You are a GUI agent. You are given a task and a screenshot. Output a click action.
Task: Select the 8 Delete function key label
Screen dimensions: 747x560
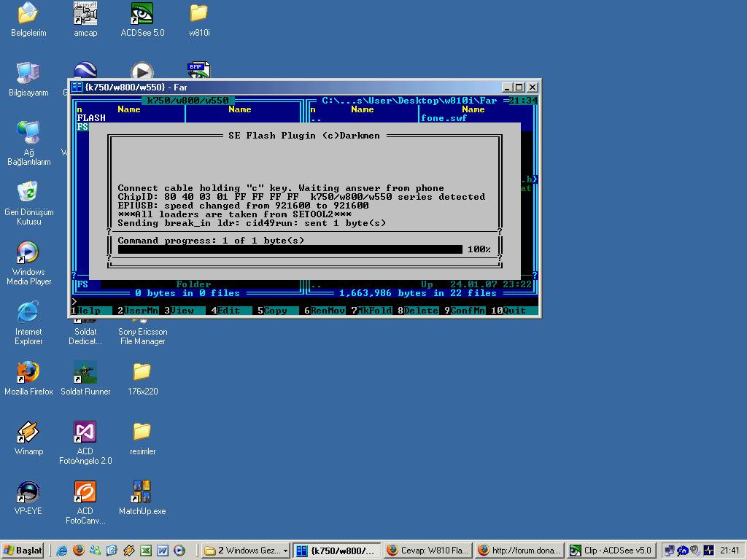[418, 311]
